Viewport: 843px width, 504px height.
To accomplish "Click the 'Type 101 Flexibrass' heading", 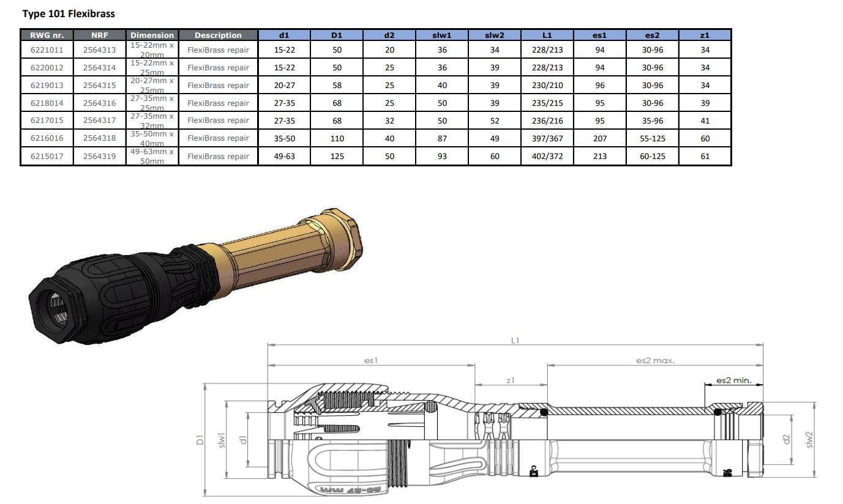I will (69, 13).
